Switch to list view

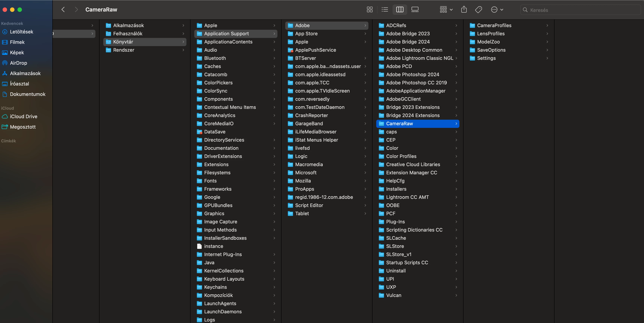pyautogui.click(x=385, y=9)
